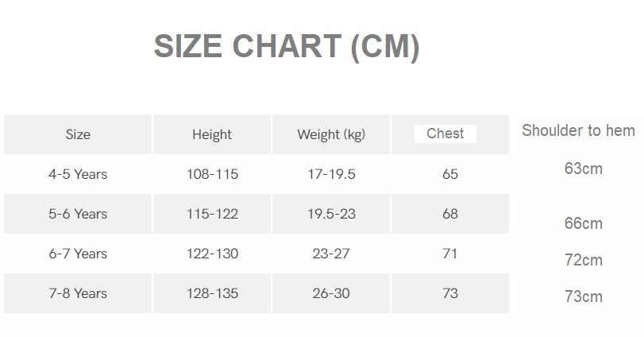Click the Shoulder to hem heading
Image resolution: width=644 pixels, height=337 pixels.
[578, 131]
